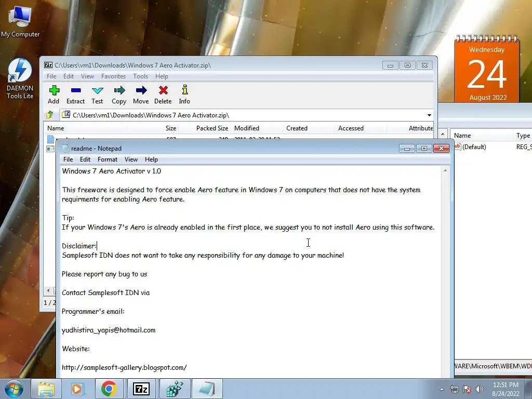532x399 pixels.
Task: Open the 7-Zip Tools menu
Action: tap(140, 76)
